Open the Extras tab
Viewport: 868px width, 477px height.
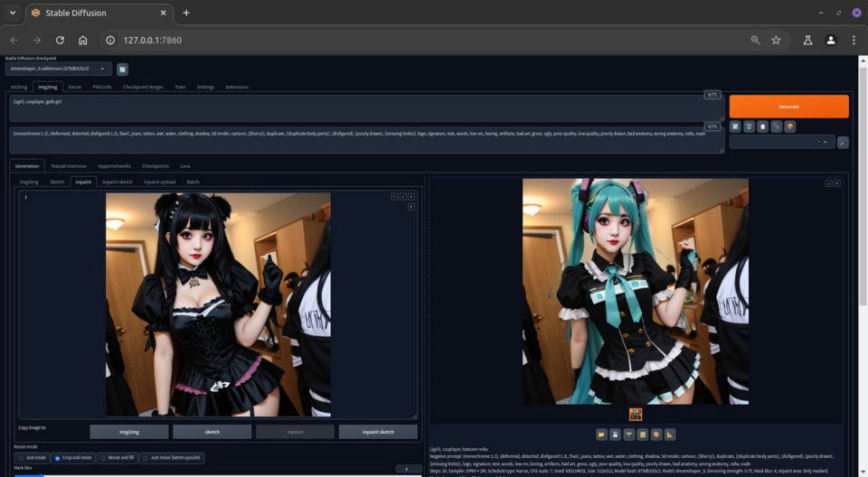pyautogui.click(x=75, y=87)
